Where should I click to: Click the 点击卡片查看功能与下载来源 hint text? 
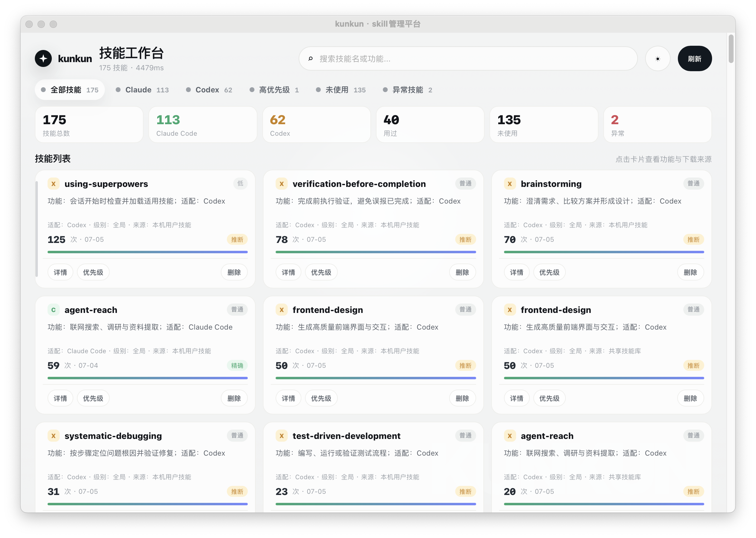pyautogui.click(x=663, y=159)
